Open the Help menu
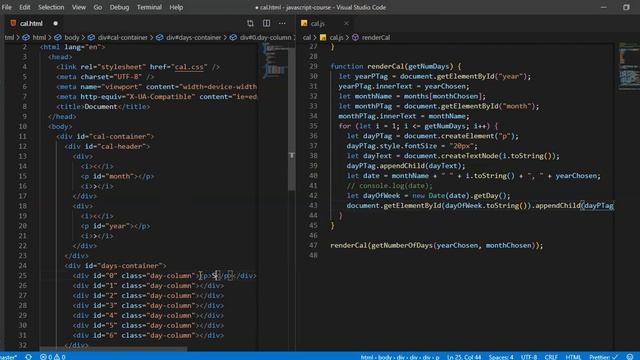This screenshot has width=640, height=360. click(x=176, y=7)
